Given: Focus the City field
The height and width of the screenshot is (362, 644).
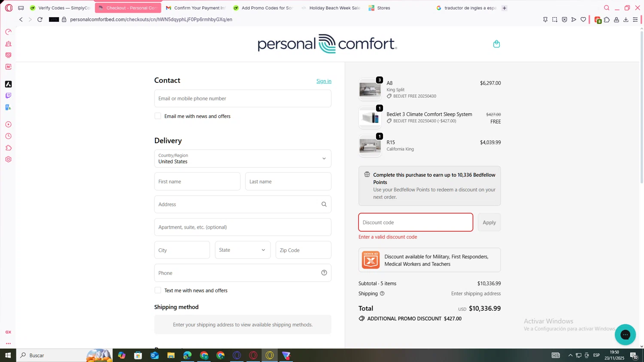Looking at the screenshot, I should point(182,250).
